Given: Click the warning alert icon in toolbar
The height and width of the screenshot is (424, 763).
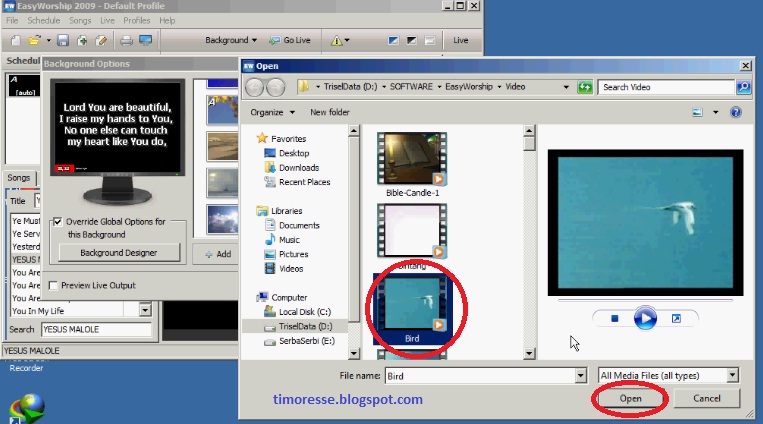Looking at the screenshot, I should click(336, 40).
